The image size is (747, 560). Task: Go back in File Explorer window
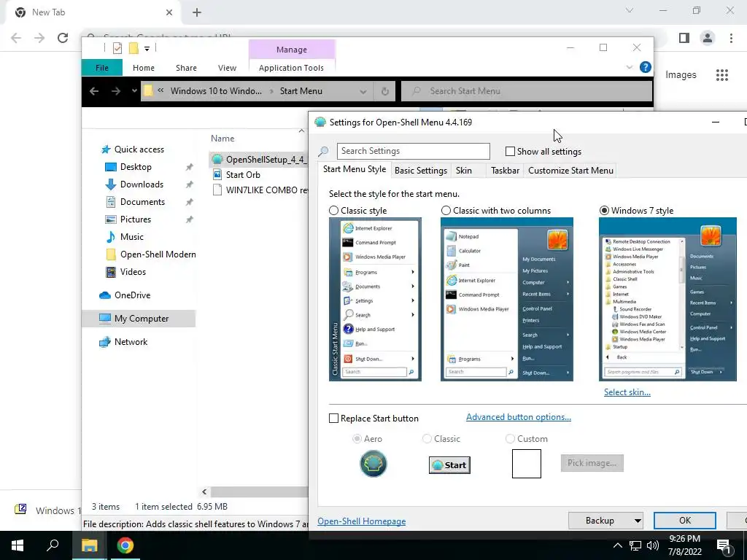pyautogui.click(x=94, y=91)
